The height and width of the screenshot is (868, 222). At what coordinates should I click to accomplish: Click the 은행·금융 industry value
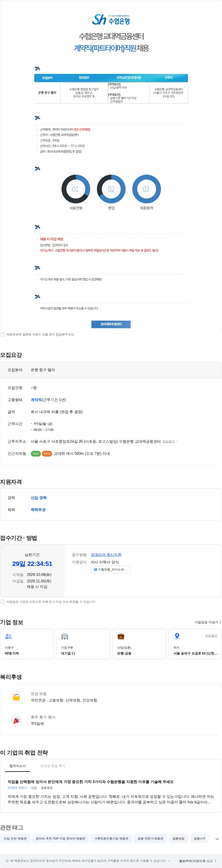pos(124,653)
